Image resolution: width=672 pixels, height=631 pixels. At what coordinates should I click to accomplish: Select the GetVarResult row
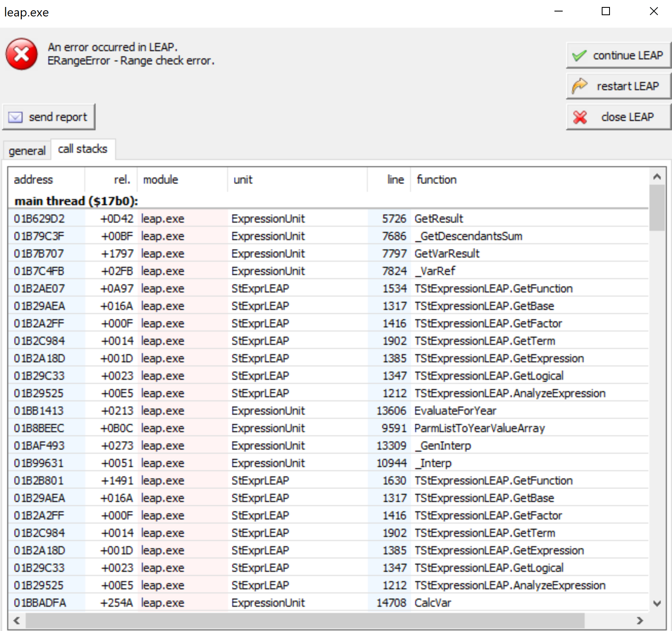click(x=328, y=253)
